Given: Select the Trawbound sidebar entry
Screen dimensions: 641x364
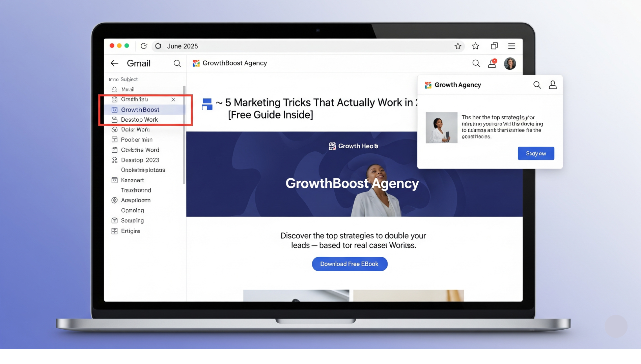Looking at the screenshot, I should point(136,190).
